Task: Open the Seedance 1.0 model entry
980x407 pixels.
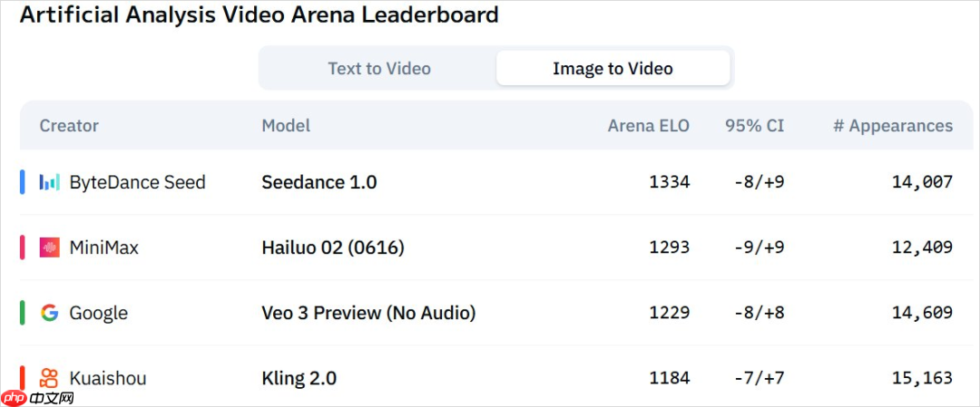Action: coord(319,182)
